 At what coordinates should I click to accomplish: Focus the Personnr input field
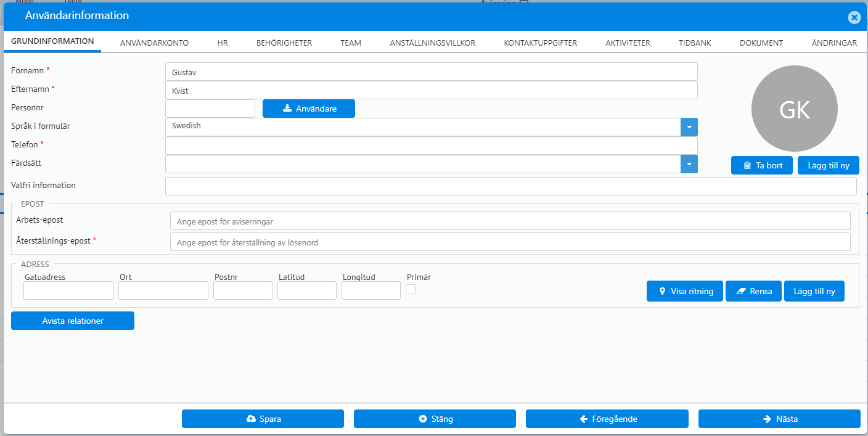(x=210, y=109)
